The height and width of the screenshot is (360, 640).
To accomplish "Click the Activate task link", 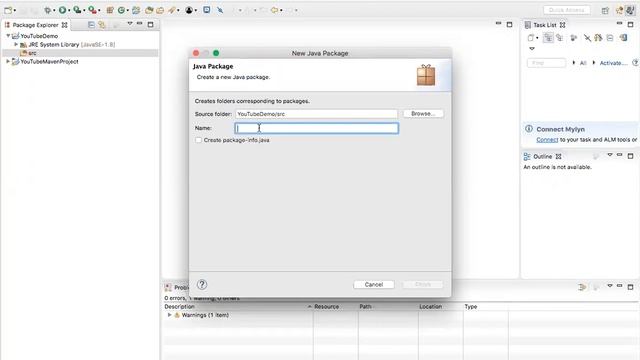I will point(613,63).
